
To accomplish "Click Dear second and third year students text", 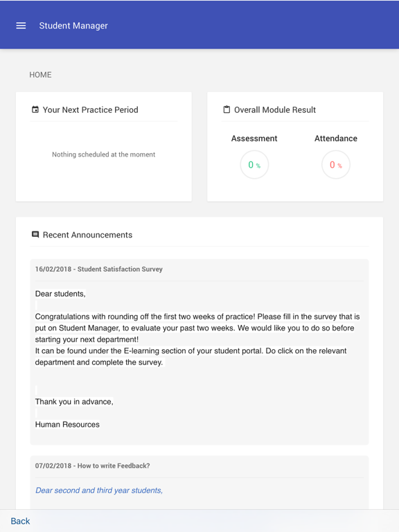I will (99, 490).
